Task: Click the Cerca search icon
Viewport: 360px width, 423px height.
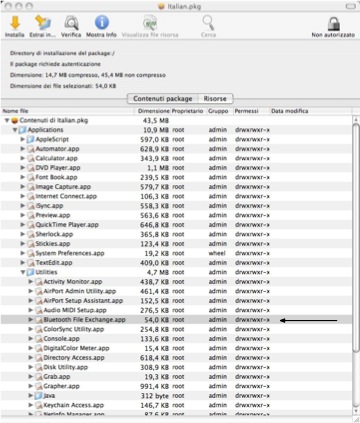Action: pos(208,23)
